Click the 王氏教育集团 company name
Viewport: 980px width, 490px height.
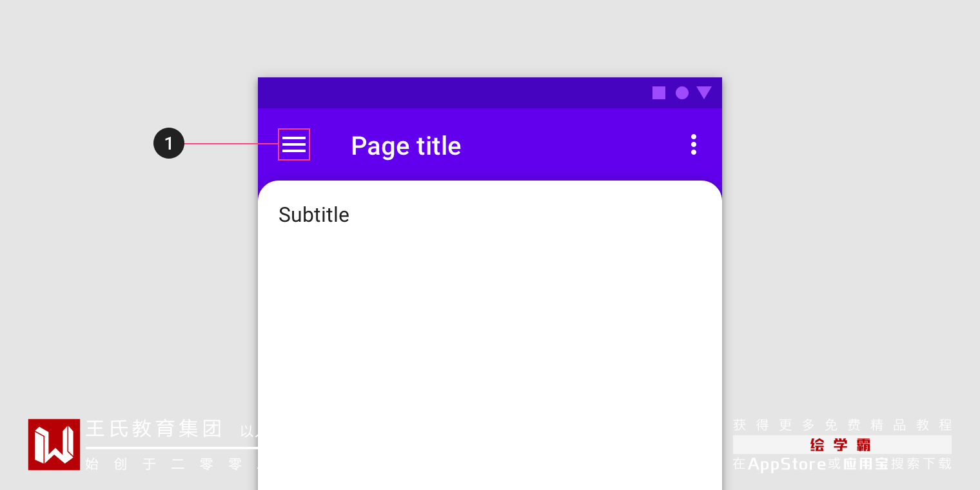(154, 429)
